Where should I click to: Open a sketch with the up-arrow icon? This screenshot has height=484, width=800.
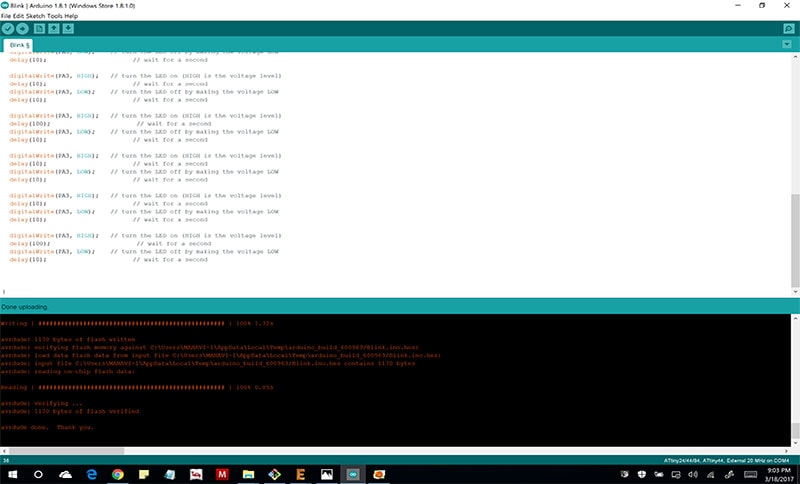pos(54,29)
